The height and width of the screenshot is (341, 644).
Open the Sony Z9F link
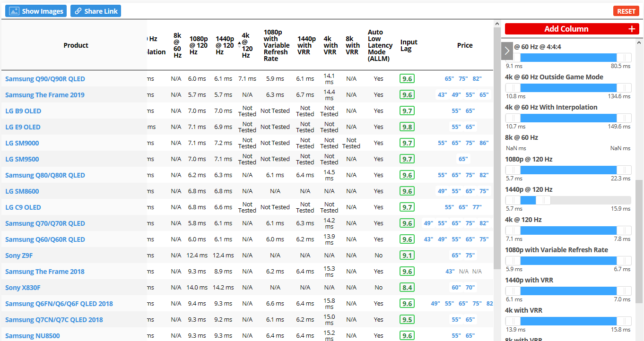[x=19, y=256]
